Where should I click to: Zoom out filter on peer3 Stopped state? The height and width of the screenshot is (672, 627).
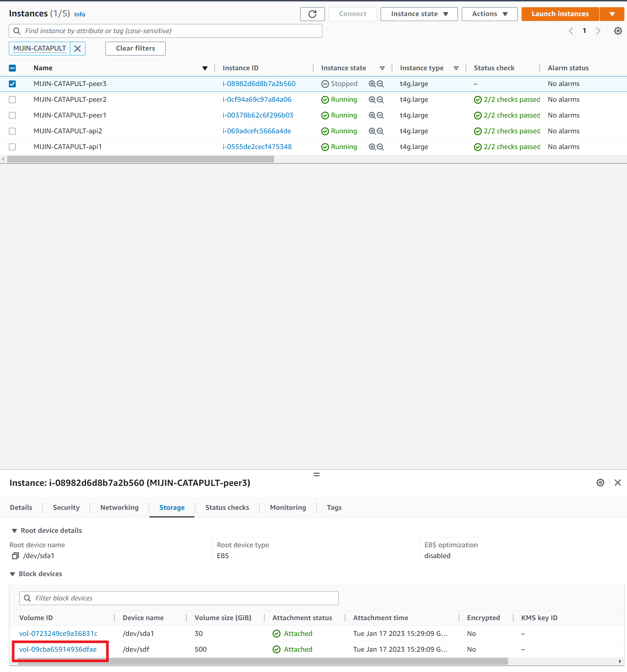(x=380, y=84)
